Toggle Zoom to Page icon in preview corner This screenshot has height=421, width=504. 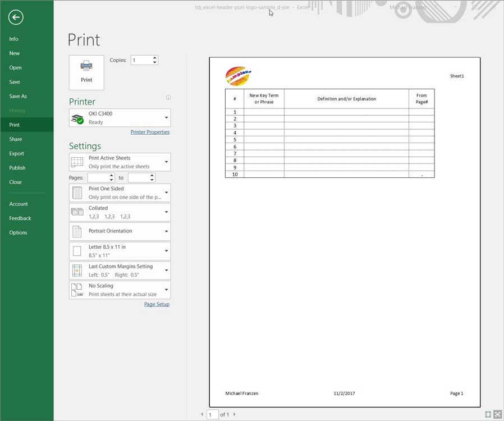497,414
